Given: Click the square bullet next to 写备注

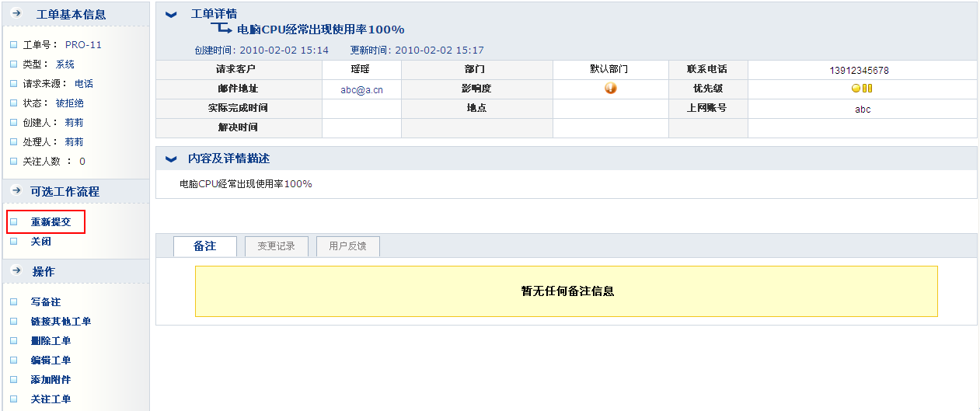Looking at the screenshot, I should 13,302.
